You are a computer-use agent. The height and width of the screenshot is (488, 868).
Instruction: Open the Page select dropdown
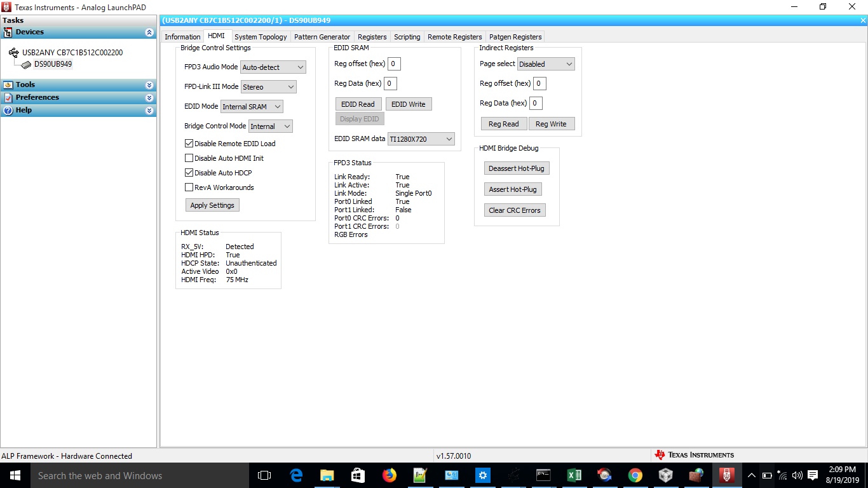pyautogui.click(x=546, y=64)
